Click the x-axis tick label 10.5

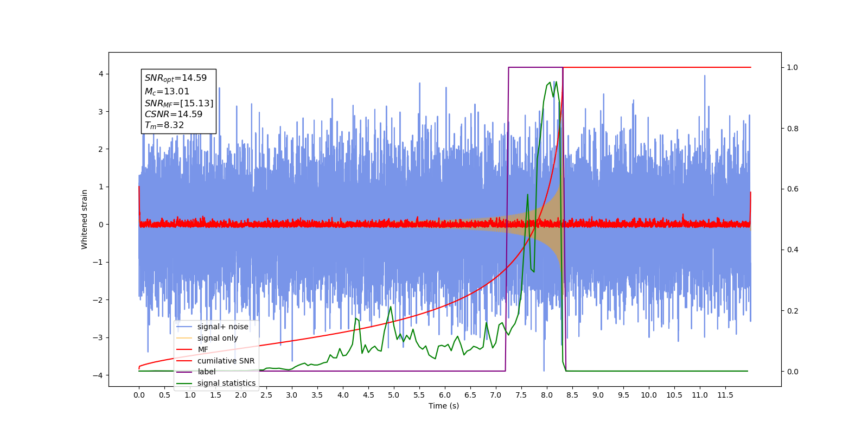tap(674, 395)
